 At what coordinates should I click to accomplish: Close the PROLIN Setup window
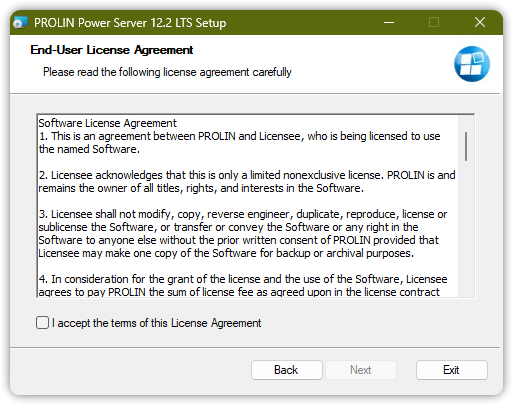480,23
